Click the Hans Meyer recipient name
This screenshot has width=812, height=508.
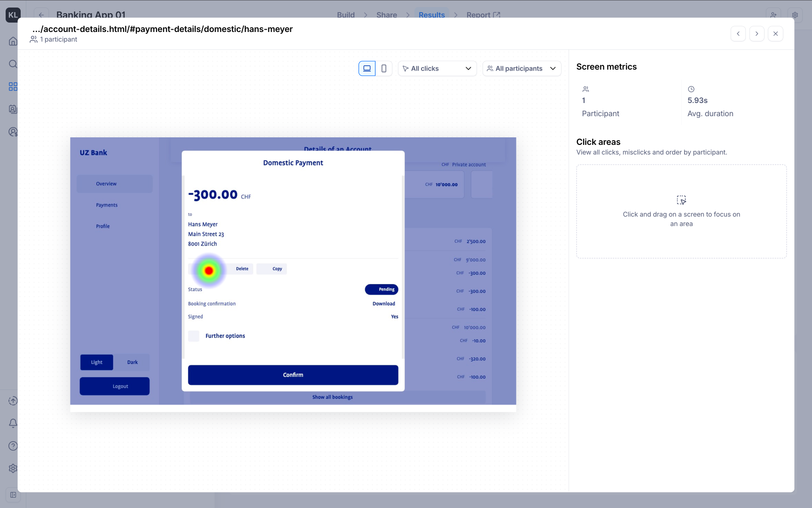(203, 224)
